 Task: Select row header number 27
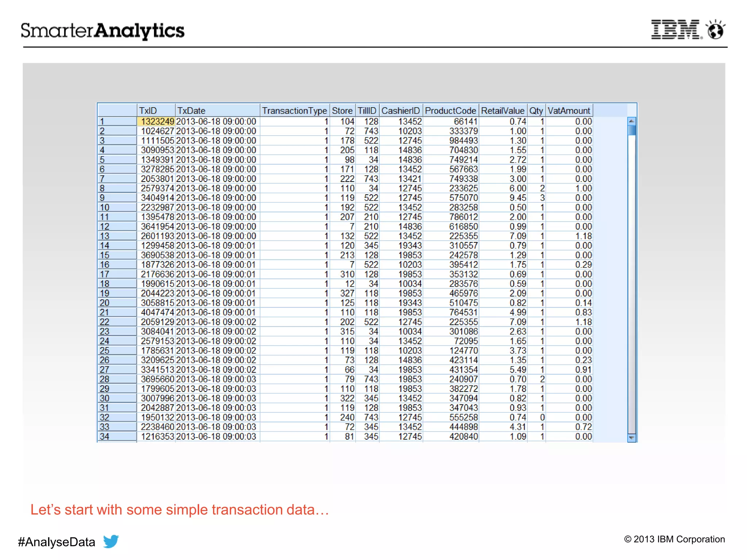117,370
